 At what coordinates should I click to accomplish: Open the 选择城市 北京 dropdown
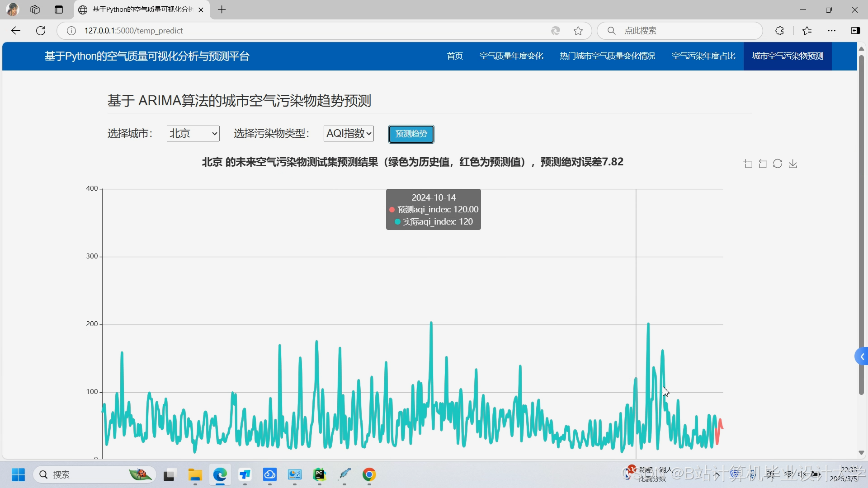(x=193, y=134)
